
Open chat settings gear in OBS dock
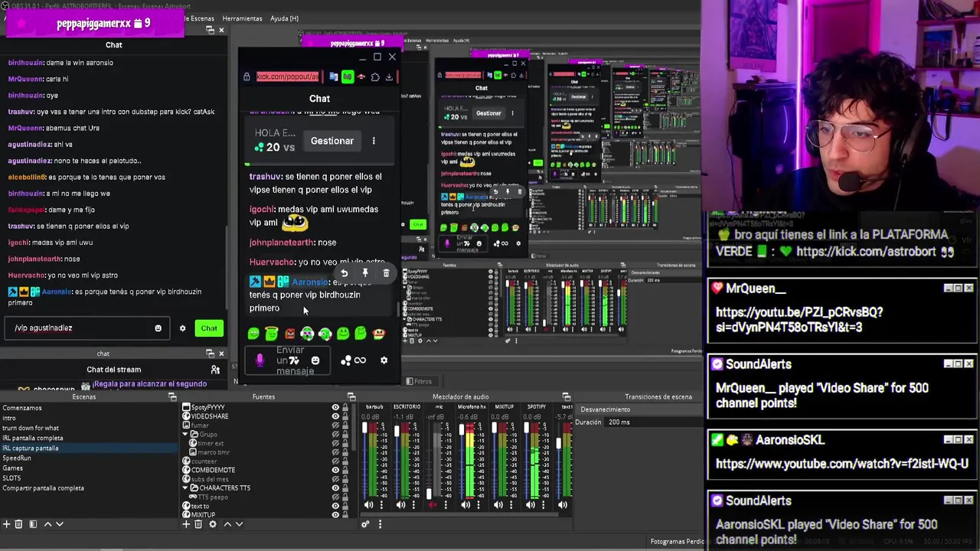(x=182, y=328)
